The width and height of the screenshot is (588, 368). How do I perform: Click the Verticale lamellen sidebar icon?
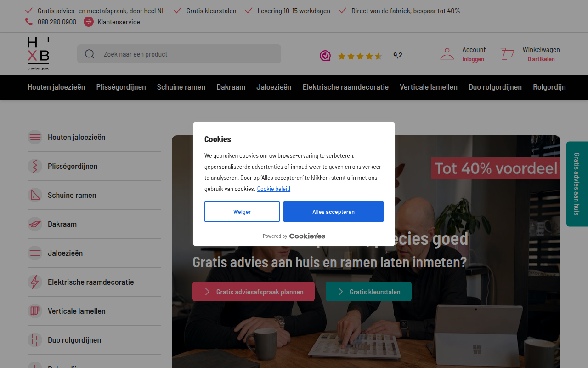35,311
